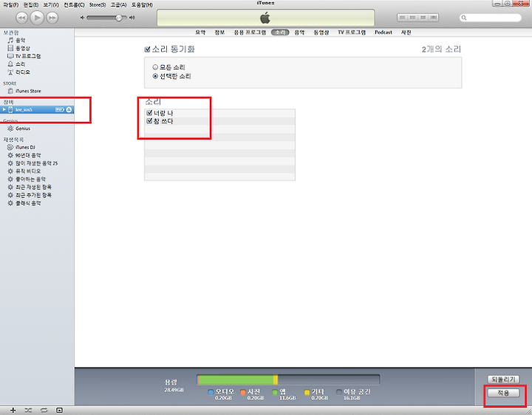Open 컨트롤(C) menu

coord(74,4)
